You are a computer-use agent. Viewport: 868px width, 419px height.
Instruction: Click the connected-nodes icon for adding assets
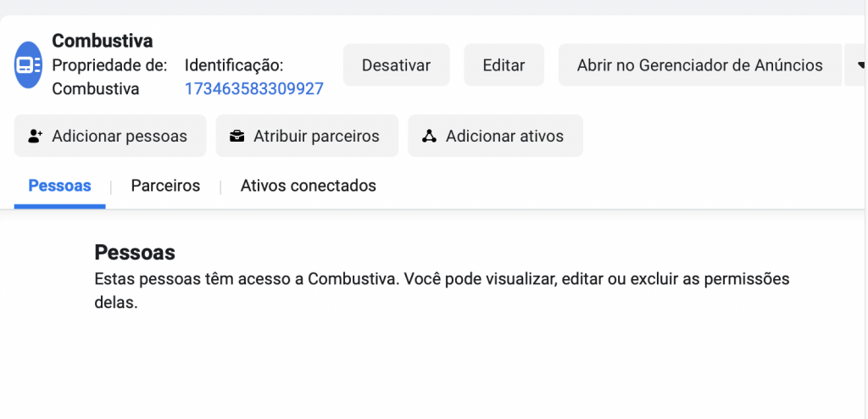tap(429, 136)
